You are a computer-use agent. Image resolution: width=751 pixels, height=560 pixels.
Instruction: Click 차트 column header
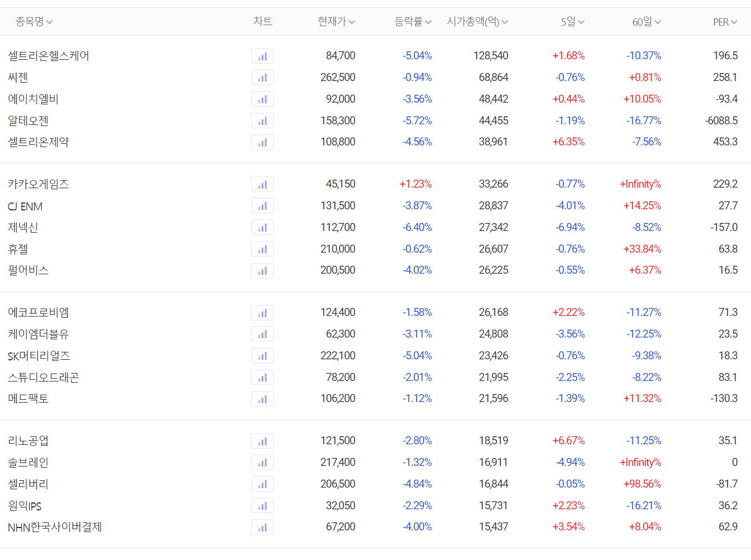pyautogui.click(x=263, y=21)
